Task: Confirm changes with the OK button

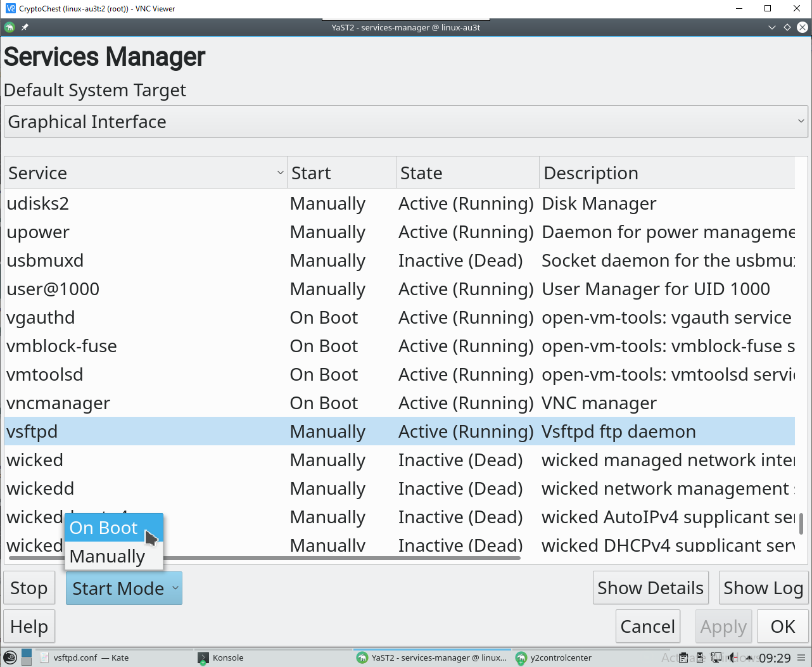Action: (783, 626)
